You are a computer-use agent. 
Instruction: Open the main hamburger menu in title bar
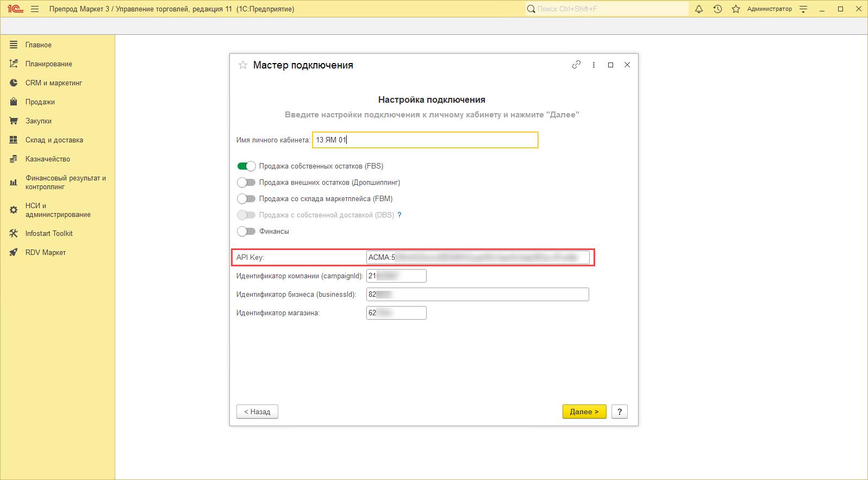click(35, 9)
